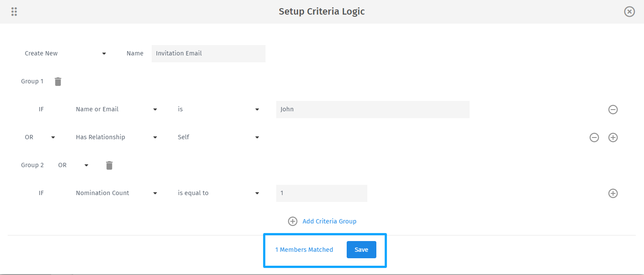The image size is (644, 275).
Task: View the 1 Members Matched link
Action: [304, 249]
